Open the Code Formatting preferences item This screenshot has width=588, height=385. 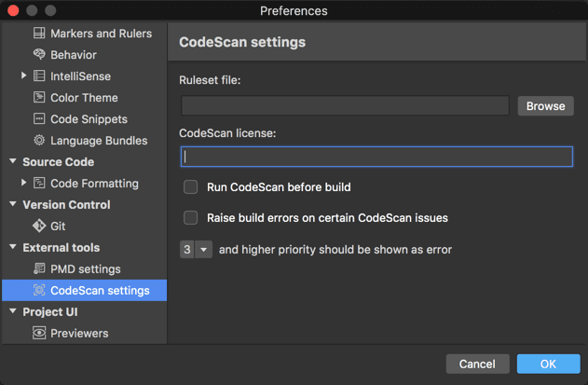(x=94, y=184)
